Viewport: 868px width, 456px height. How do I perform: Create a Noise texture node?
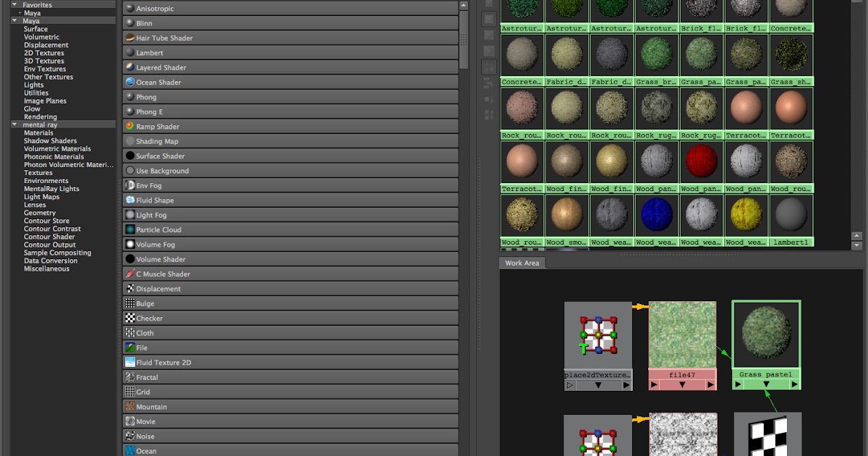coord(290,436)
